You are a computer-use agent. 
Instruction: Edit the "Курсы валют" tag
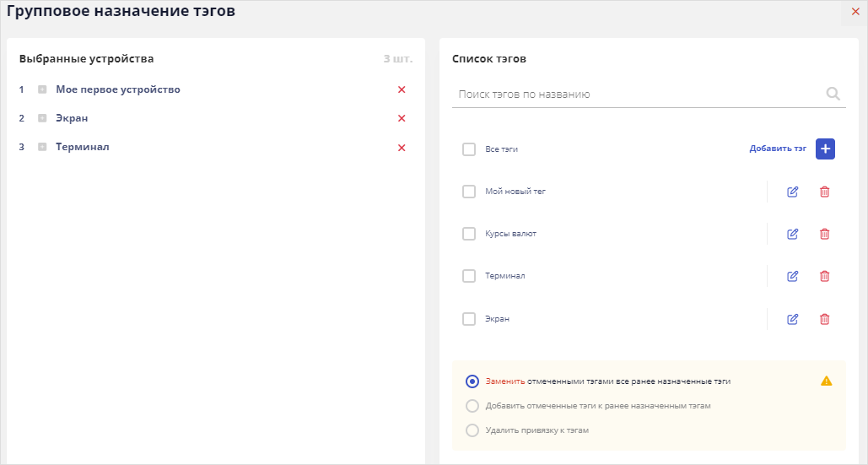click(792, 234)
